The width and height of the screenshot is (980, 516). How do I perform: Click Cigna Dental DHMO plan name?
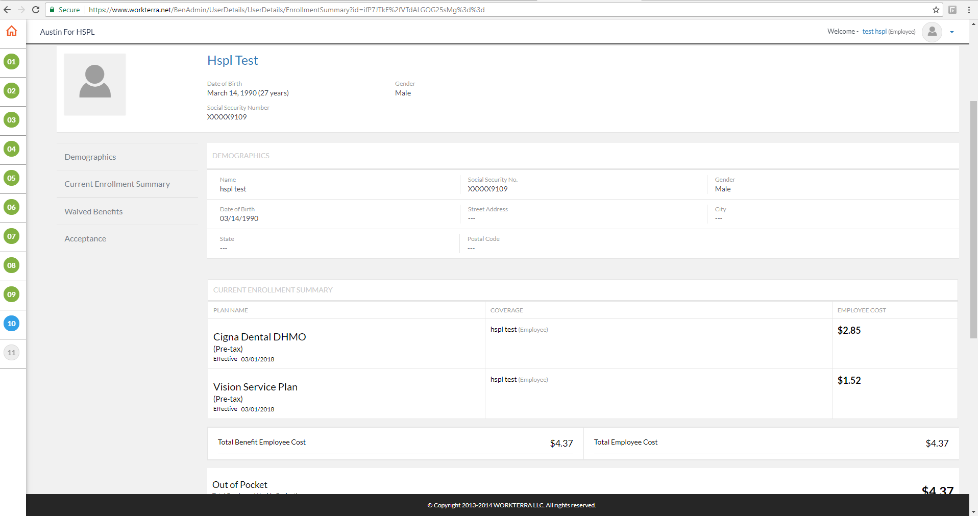click(x=259, y=337)
